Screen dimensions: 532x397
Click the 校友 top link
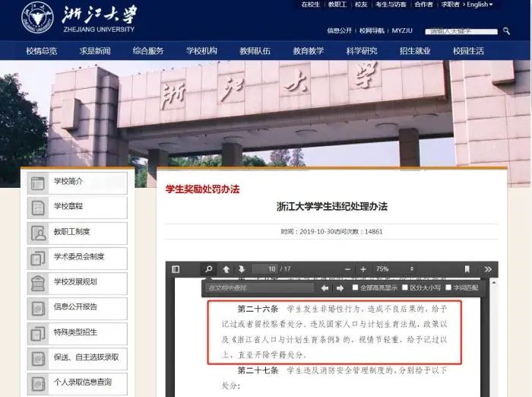click(x=361, y=5)
